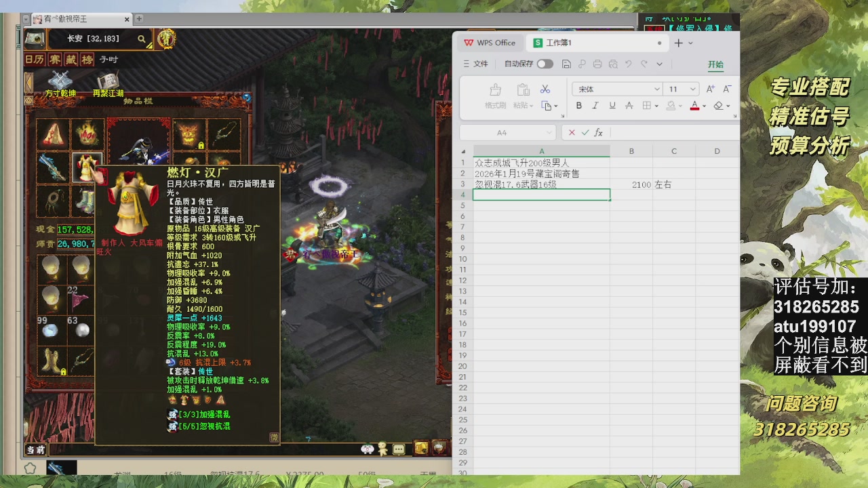Increase font size with A+ button
This screenshot has width=868, height=488.
(711, 89)
